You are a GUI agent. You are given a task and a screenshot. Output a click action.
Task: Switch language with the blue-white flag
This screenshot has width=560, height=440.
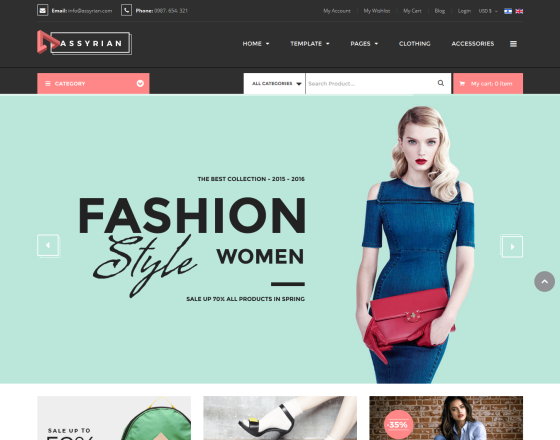click(508, 11)
